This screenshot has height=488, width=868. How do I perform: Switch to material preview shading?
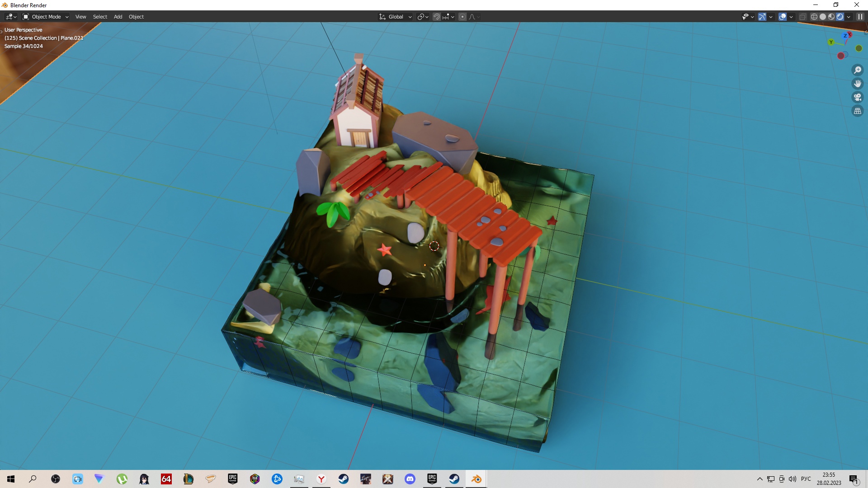coord(831,17)
